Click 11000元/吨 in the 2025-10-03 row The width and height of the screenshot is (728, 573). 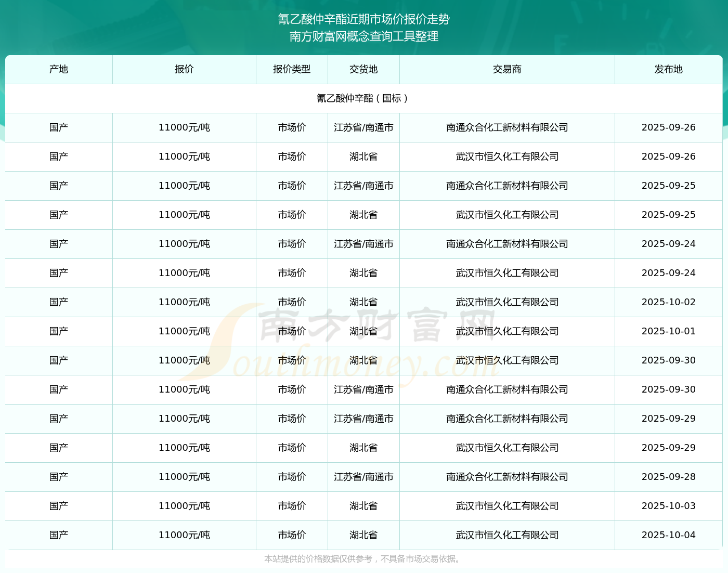184,506
